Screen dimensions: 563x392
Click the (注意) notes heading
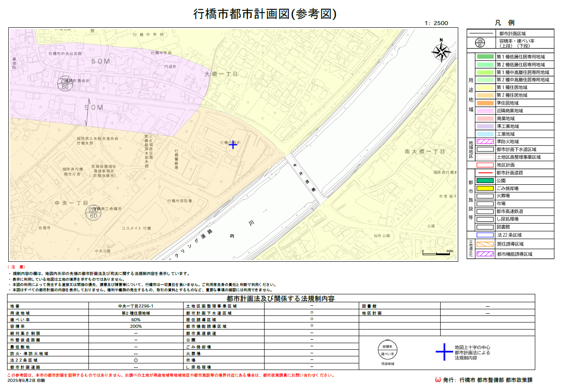click(16, 267)
